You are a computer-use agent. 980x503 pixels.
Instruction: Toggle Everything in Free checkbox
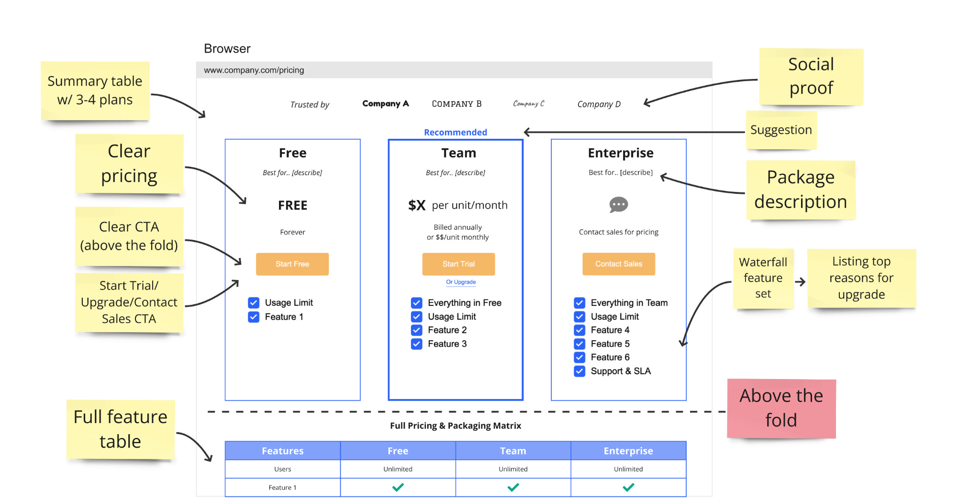coord(417,302)
